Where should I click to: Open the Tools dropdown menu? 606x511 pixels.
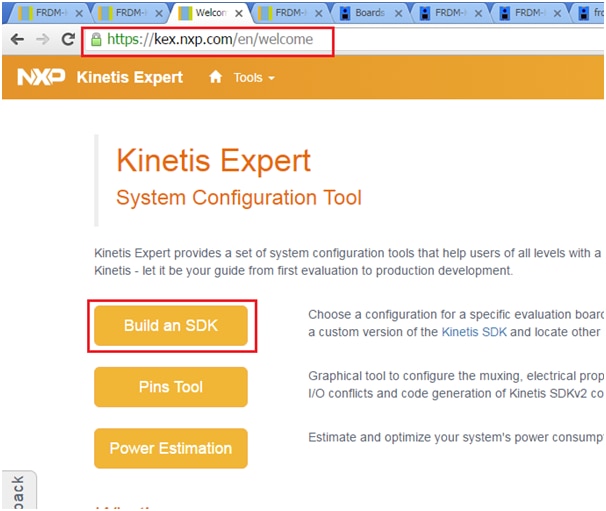(254, 78)
